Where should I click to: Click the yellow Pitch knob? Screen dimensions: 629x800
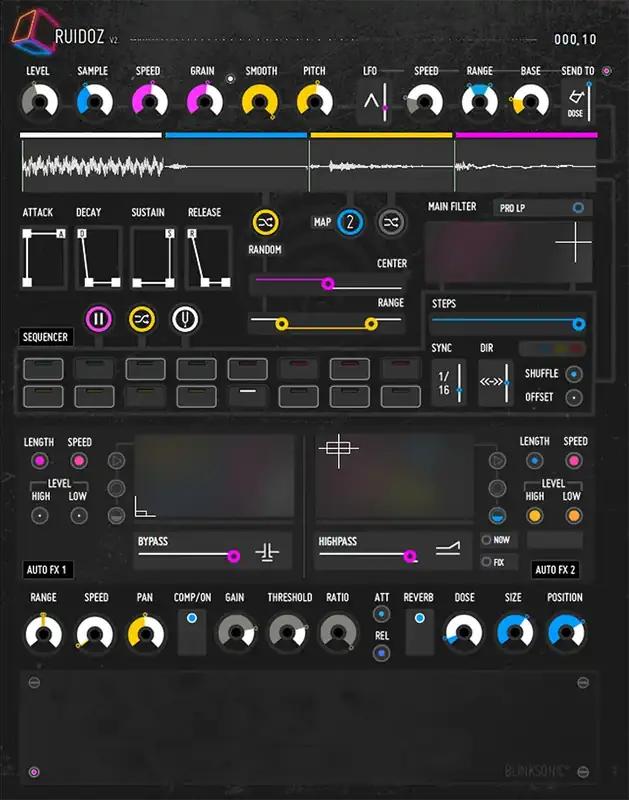[315, 102]
